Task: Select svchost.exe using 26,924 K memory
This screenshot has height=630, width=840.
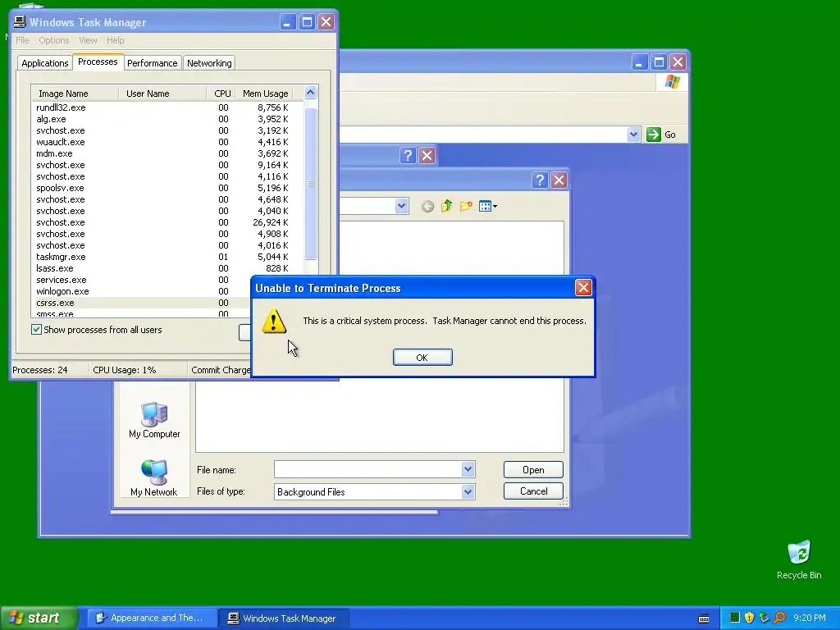Action: (167, 222)
